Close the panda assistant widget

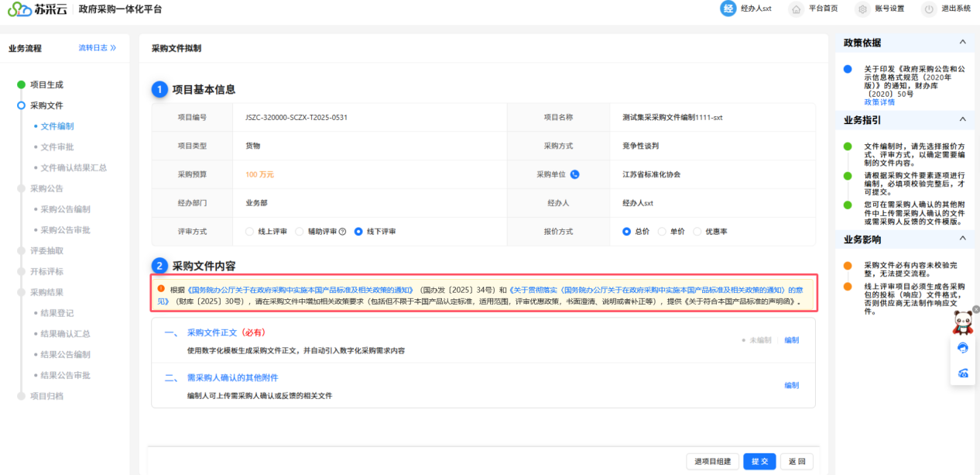coord(975,309)
